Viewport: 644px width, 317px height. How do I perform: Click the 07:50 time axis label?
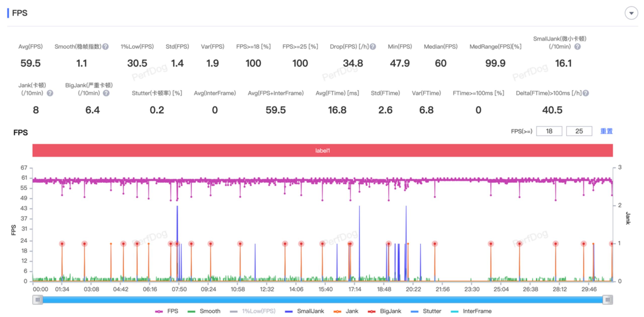pos(179,289)
